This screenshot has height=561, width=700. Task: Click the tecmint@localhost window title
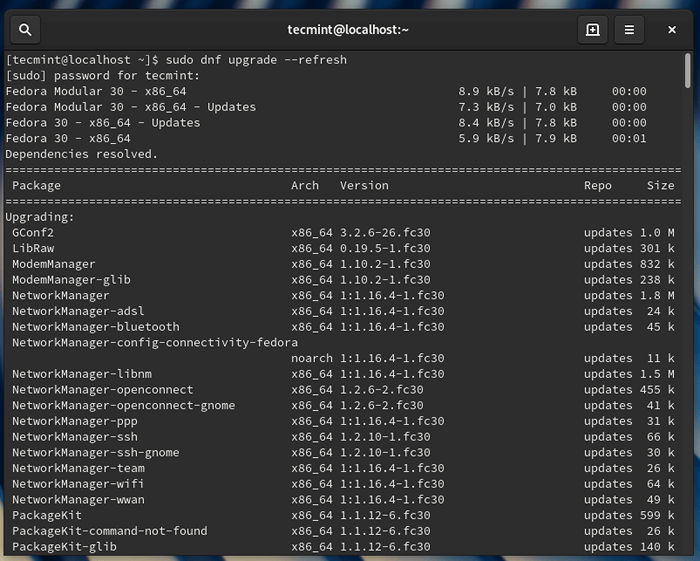349,30
